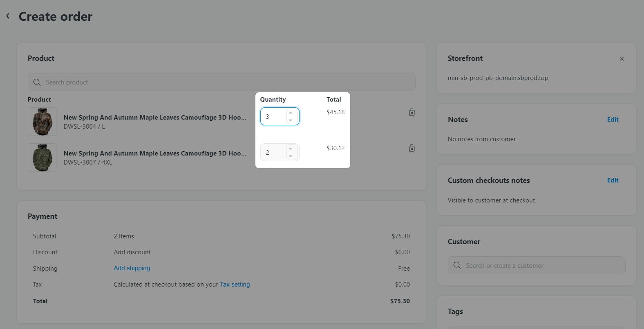Increase quantity for the $30.12 item
644x329 pixels.
click(291, 149)
